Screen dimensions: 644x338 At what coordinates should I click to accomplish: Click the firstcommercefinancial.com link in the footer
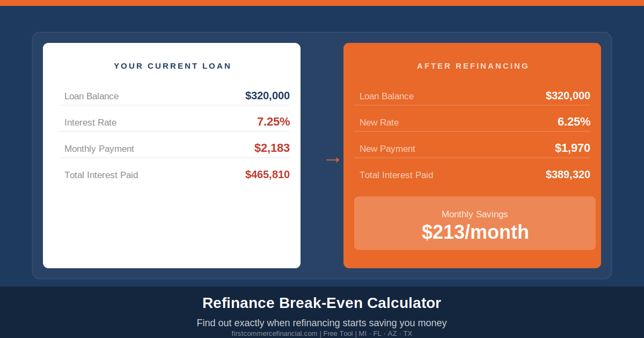[x=274, y=334]
